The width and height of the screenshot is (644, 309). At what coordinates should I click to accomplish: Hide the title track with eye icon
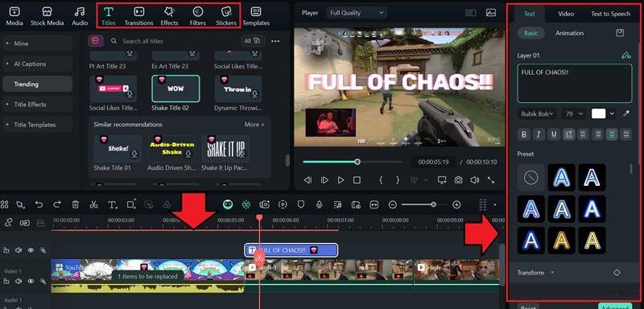[x=31, y=250]
